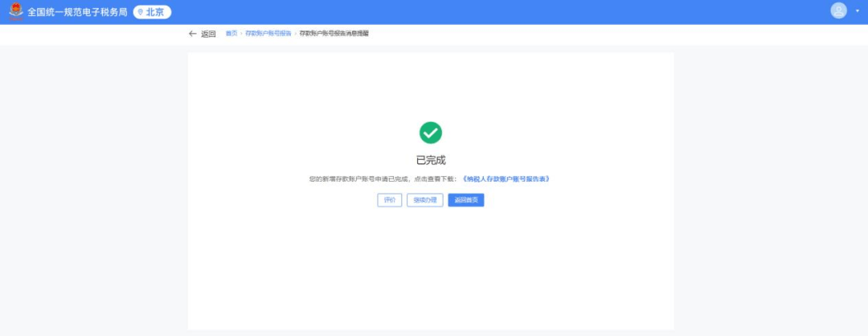Viewport: 868px width, 336px height.
Task: Open the 北京 region selector
Action: [x=152, y=12]
